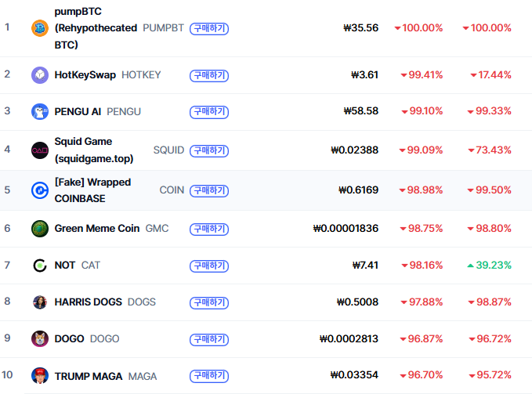Click the Green Meme Coin icon
Viewport: 532px width, 394px height.
tap(39, 229)
